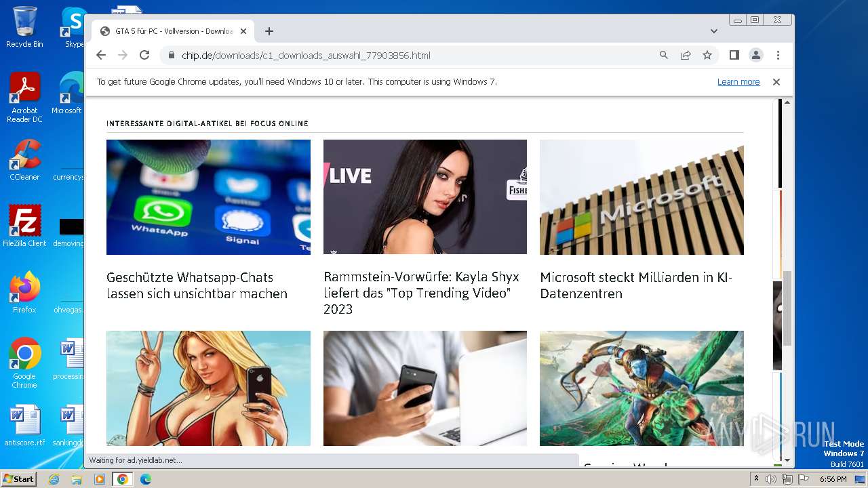Screen dimensions: 868x488
Task: Open the Windows Start menu
Action: (x=19, y=479)
